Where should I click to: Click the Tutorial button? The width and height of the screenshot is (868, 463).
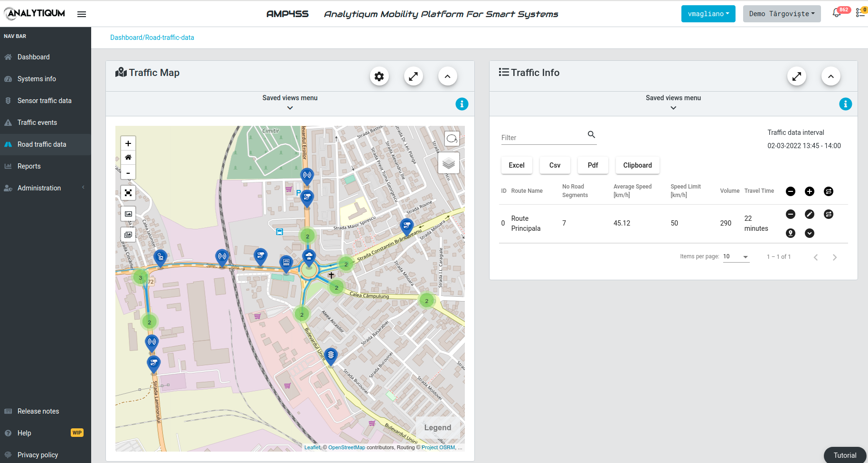pos(845,455)
